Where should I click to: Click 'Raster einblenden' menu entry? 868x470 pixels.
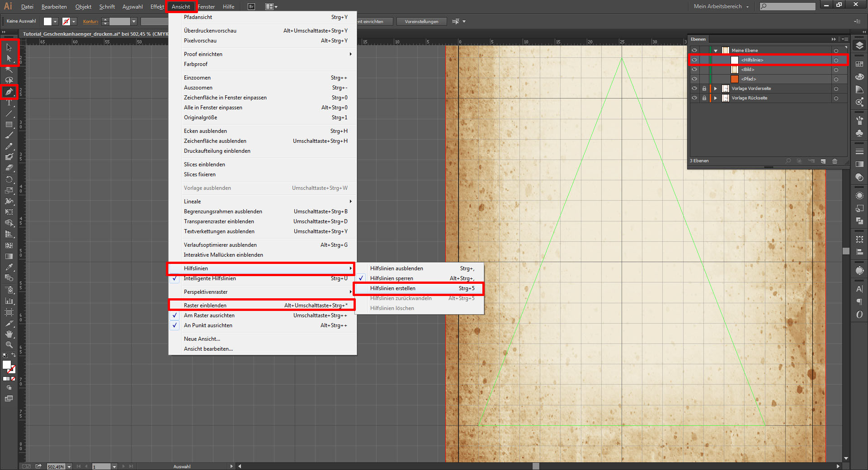[x=205, y=305]
